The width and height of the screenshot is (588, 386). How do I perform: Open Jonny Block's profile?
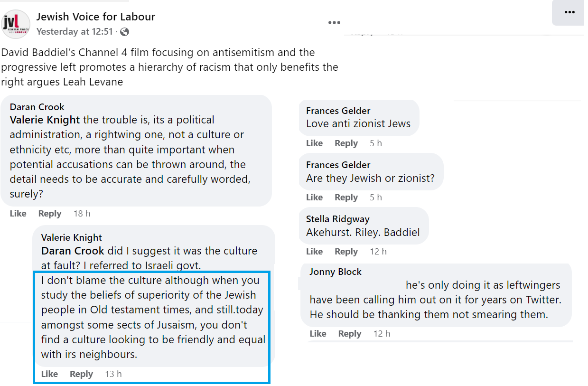click(x=335, y=272)
